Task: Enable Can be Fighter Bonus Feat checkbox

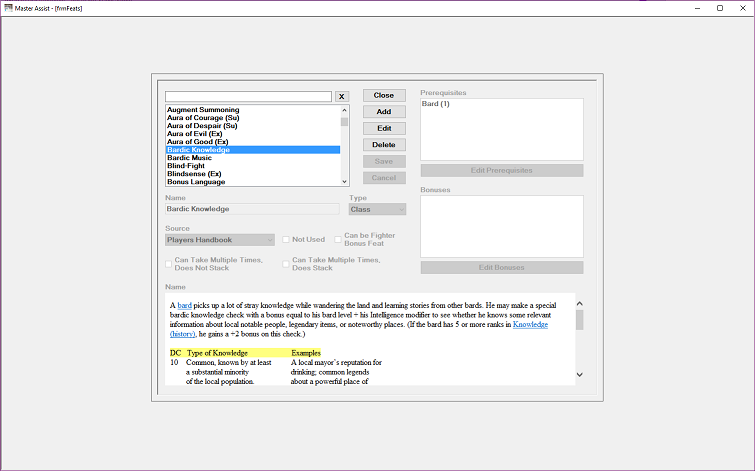Action: [x=338, y=239]
